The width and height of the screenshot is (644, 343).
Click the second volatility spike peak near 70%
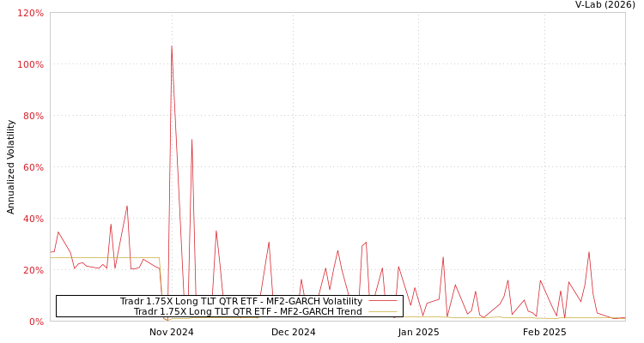[x=191, y=140]
